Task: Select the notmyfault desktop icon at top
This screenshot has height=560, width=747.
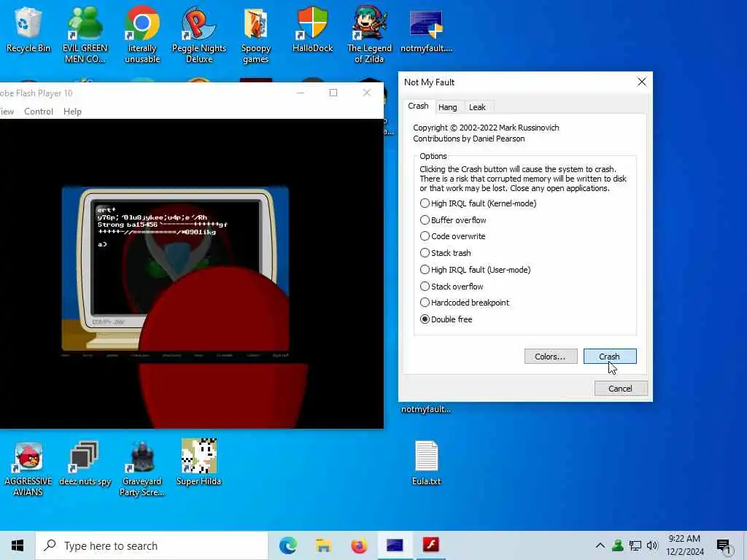Action: point(426,29)
